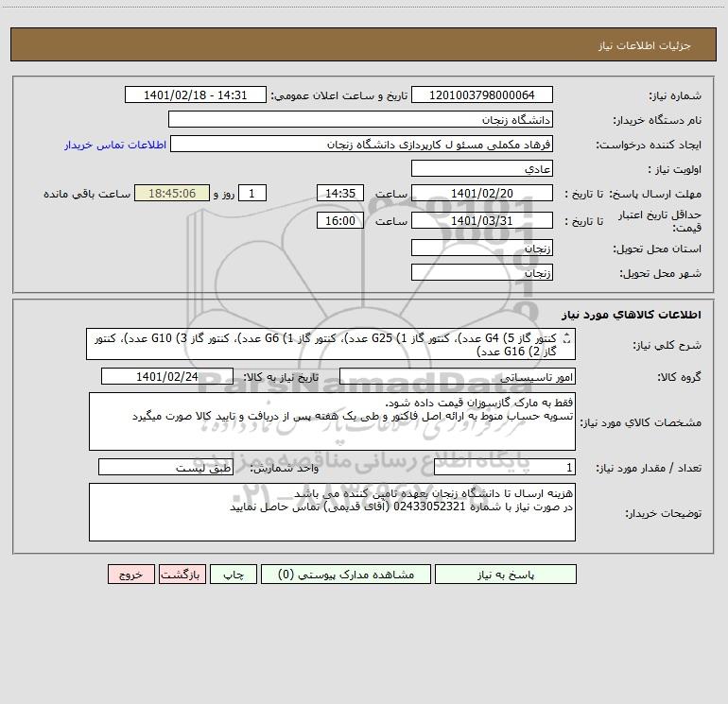Click quantity field showing 1
The height and width of the screenshot is (704, 728).
tap(505, 468)
